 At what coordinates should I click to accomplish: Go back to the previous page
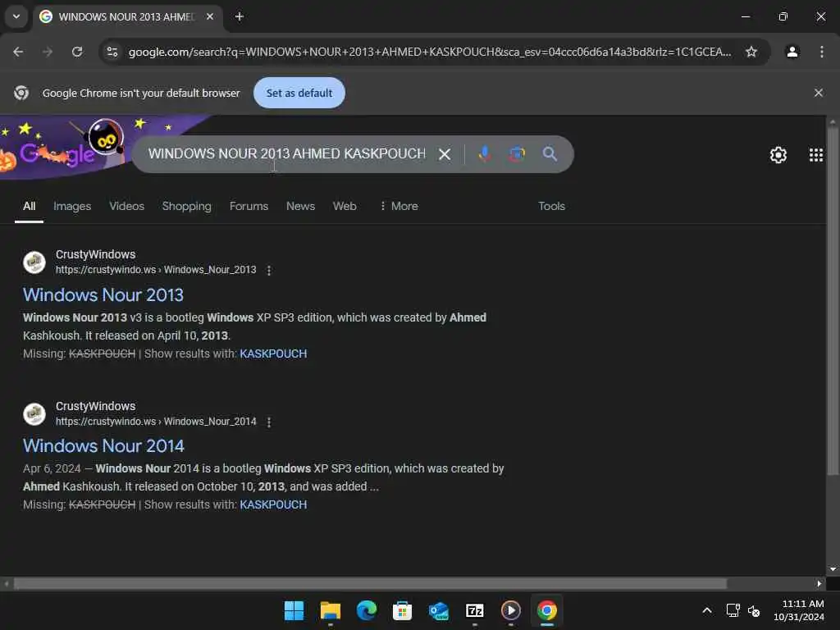pyautogui.click(x=18, y=52)
